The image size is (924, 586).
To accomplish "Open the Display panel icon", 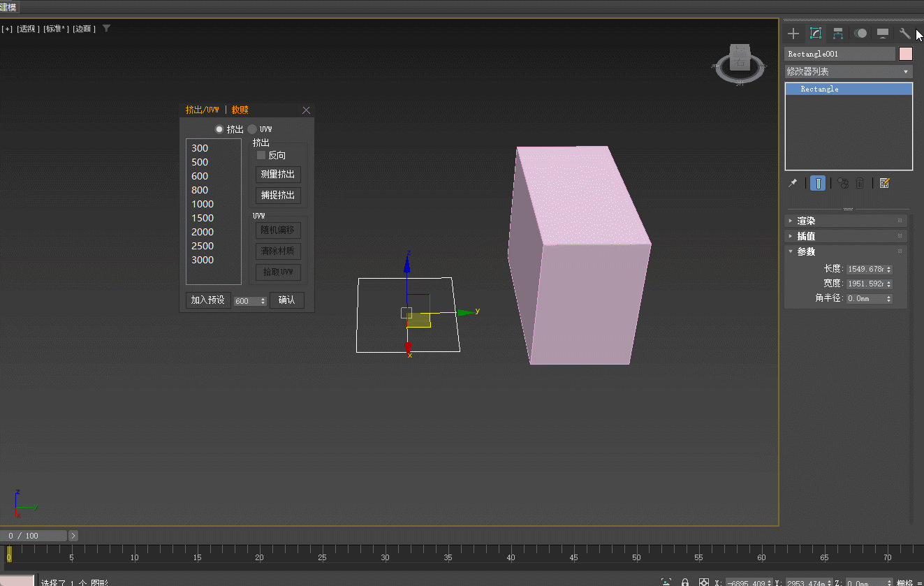I will pyautogui.click(x=883, y=34).
